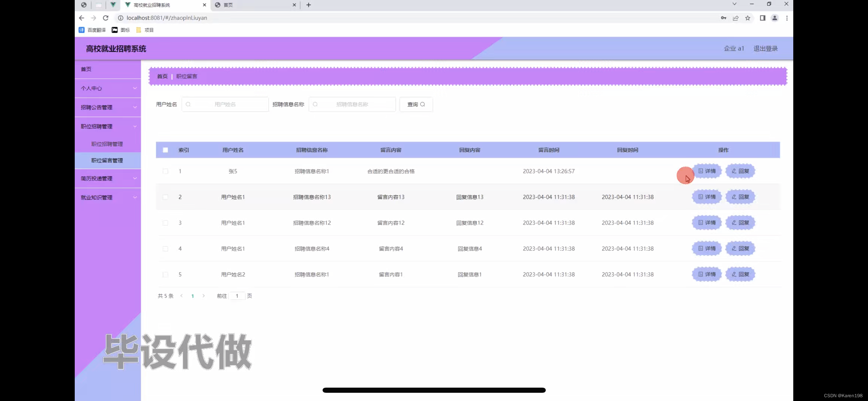Open 图标 bookmark
The height and width of the screenshot is (401, 868).
[x=121, y=30]
